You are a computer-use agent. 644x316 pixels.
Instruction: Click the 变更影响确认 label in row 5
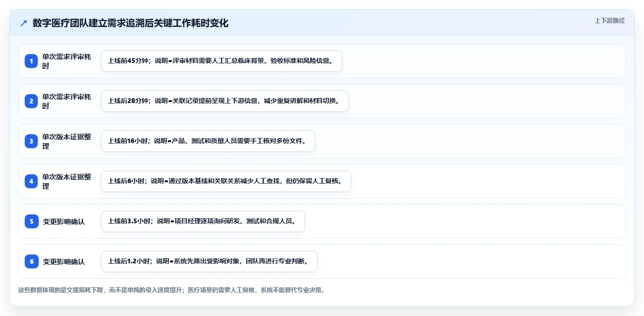(64, 221)
